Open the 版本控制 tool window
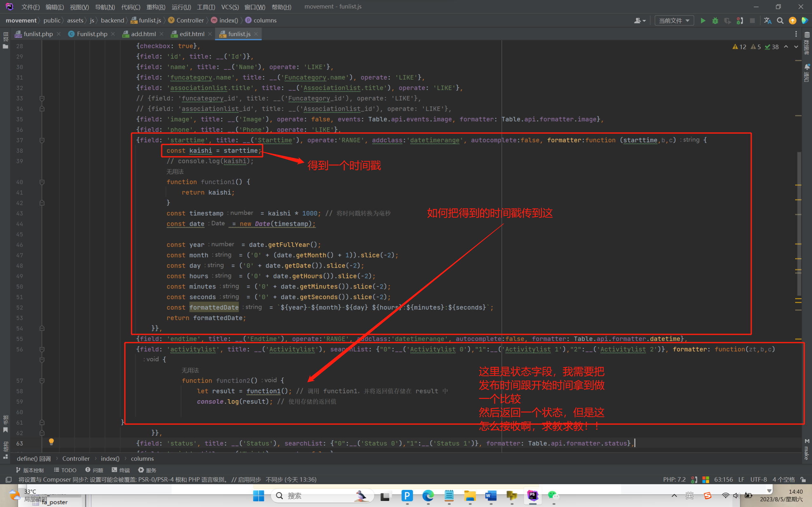This screenshot has height=507, width=812. tap(30, 470)
